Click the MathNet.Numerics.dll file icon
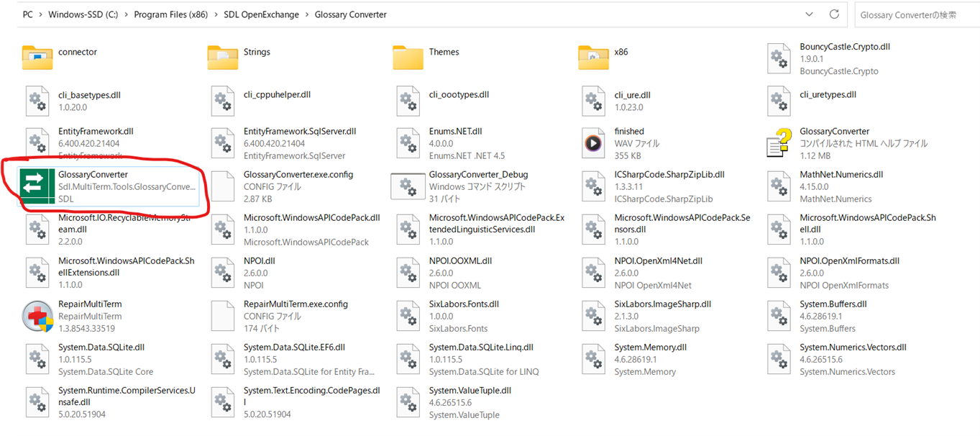The image size is (980, 436). click(x=779, y=187)
